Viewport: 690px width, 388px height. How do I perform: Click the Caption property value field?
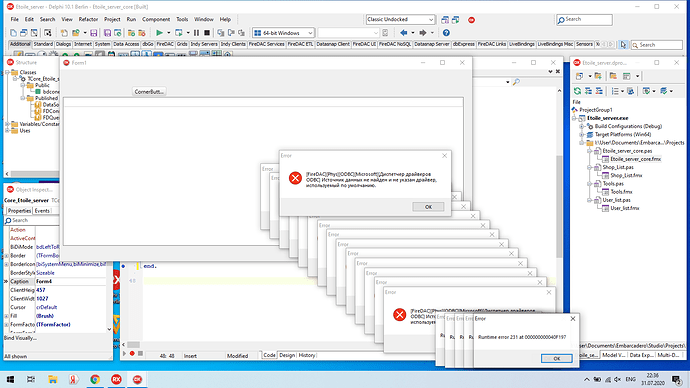(70, 282)
